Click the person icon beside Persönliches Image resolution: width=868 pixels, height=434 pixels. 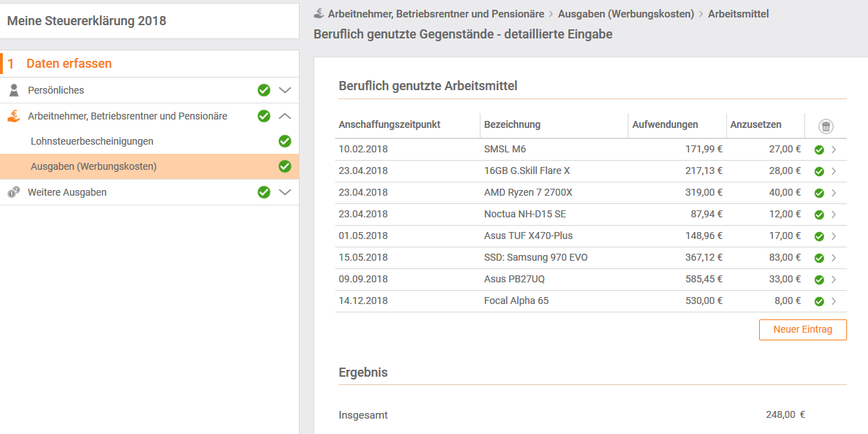click(14, 90)
